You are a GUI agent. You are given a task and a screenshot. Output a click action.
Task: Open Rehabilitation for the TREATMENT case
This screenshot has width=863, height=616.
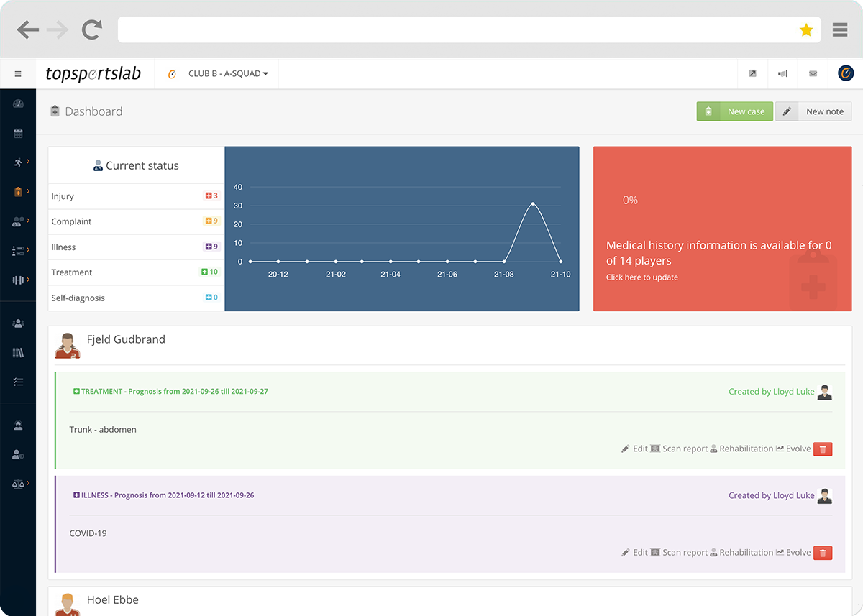pos(741,449)
